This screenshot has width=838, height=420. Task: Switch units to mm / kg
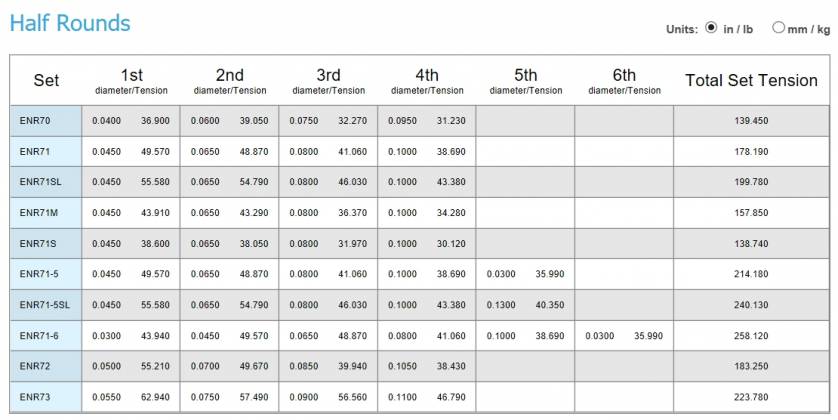(x=778, y=27)
